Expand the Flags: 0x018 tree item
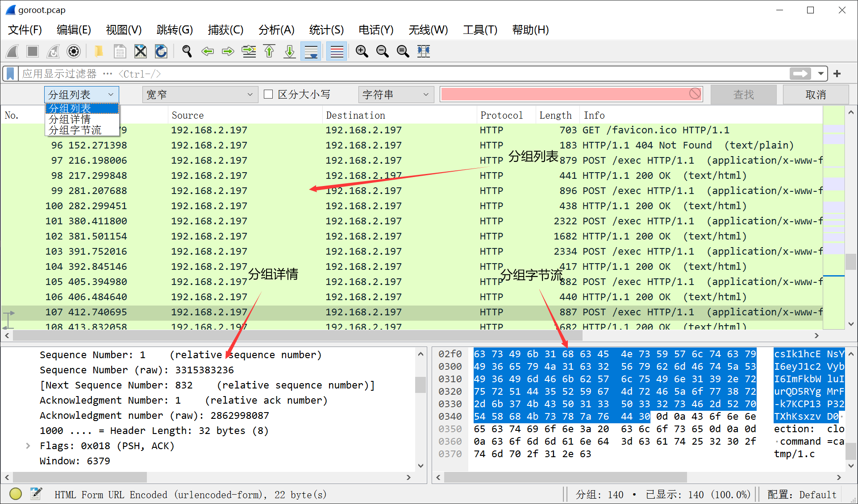 click(28, 446)
